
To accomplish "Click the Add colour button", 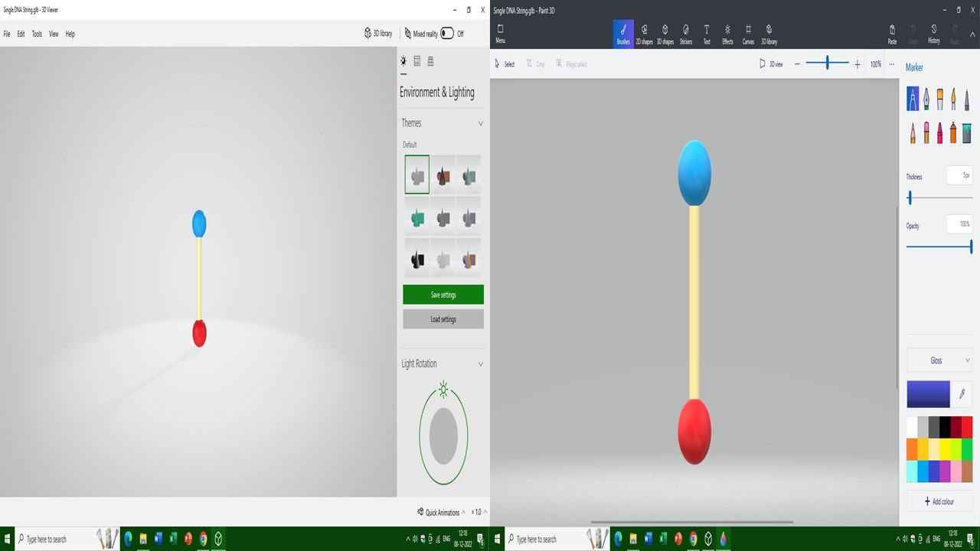I will [x=939, y=501].
